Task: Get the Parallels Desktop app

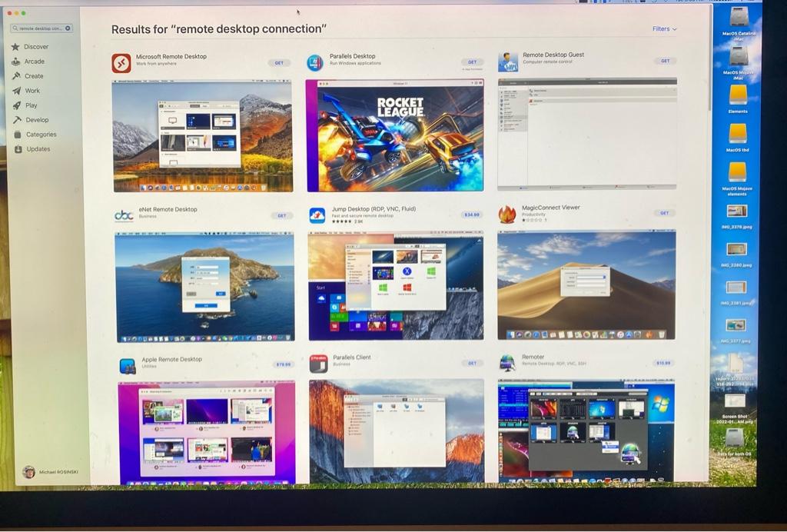Action: click(x=473, y=62)
